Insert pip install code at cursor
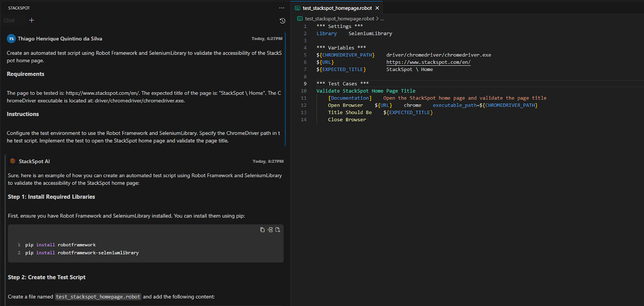644x306 pixels. pyautogui.click(x=270, y=230)
